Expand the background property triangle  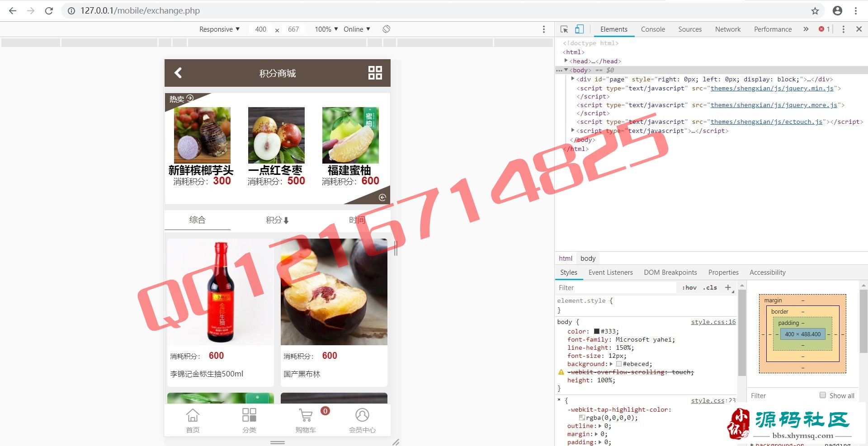point(611,364)
